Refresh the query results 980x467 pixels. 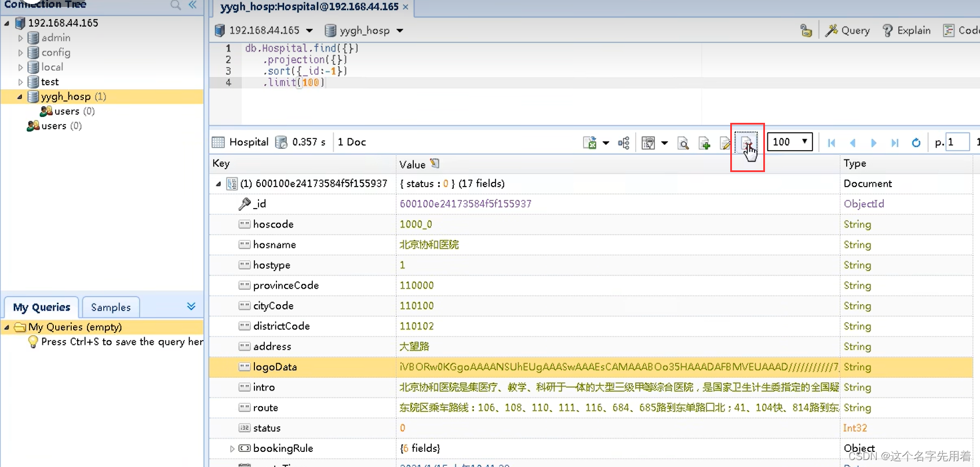(916, 143)
